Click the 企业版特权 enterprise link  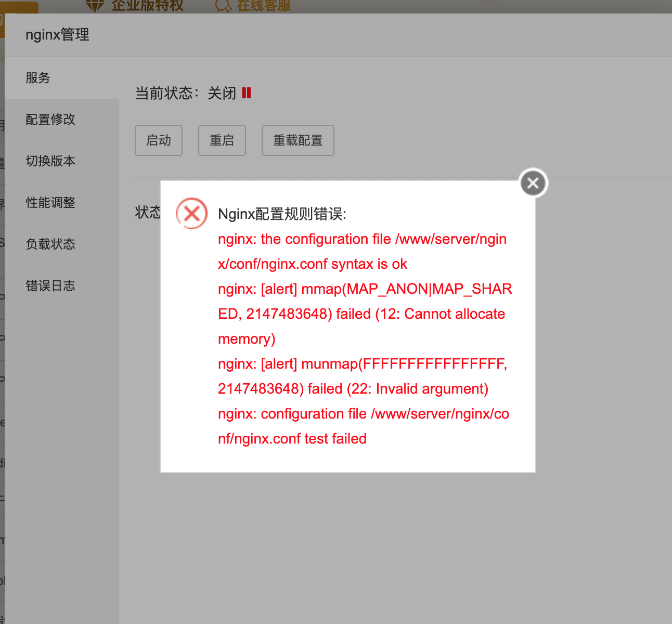click(x=148, y=6)
